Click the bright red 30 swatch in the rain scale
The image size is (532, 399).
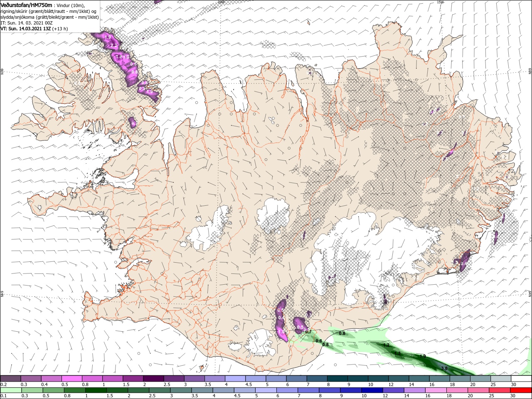(521, 390)
